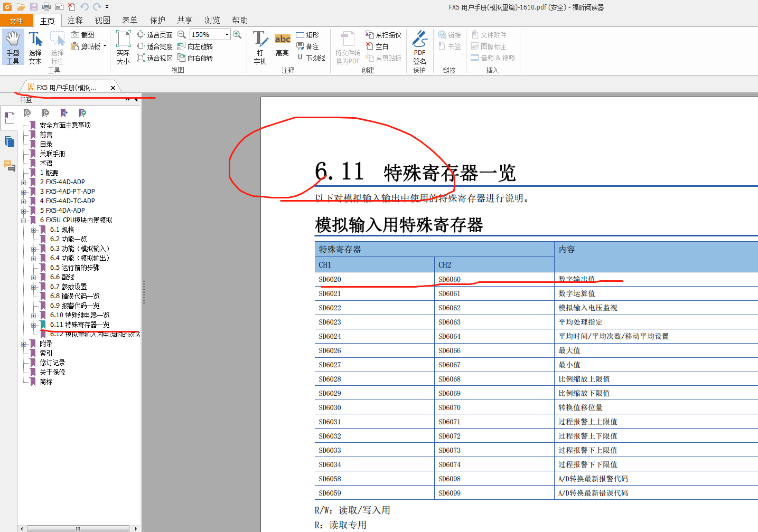Click the zoom-in magnifier icon
The width and height of the screenshot is (758, 532).
tap(237, 35)
